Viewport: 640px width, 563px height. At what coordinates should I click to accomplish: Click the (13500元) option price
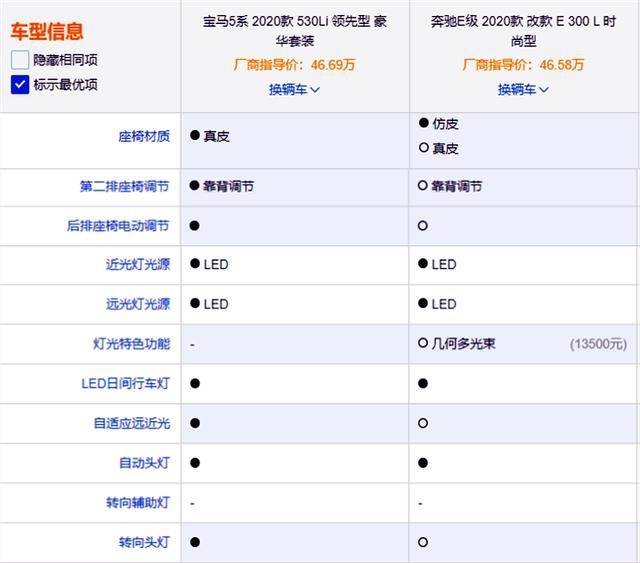598,344
